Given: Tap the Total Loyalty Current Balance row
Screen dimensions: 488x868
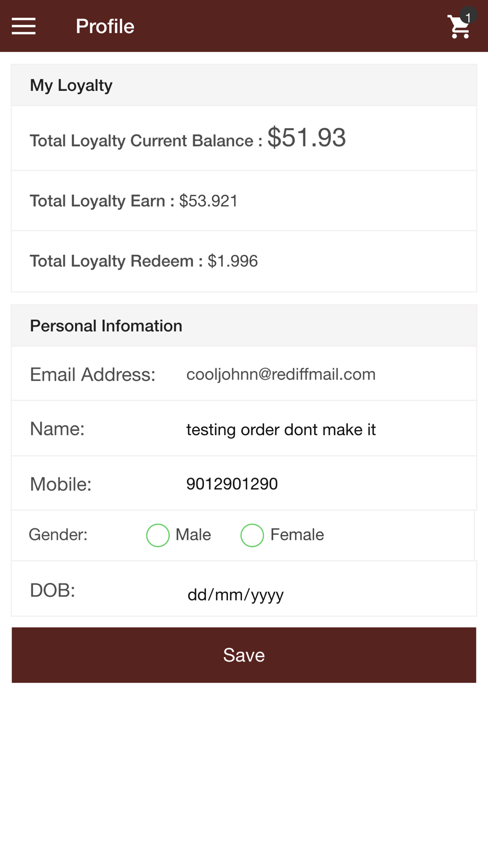Looking at the screenshot, I should [x=244, y=138].
